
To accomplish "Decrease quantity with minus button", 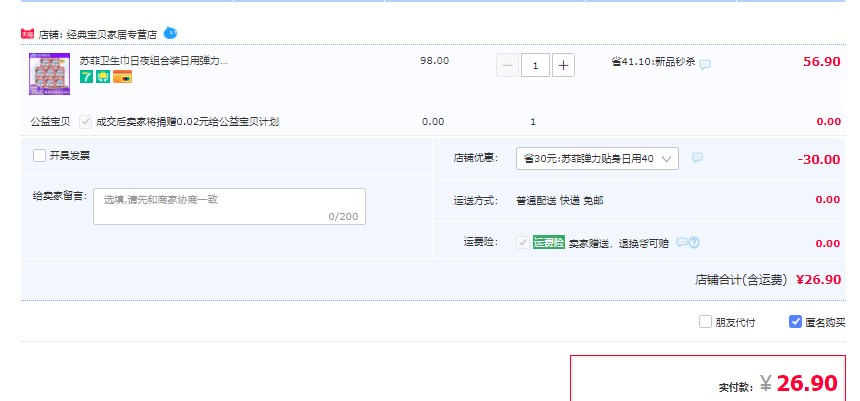I will coord(507,66).
